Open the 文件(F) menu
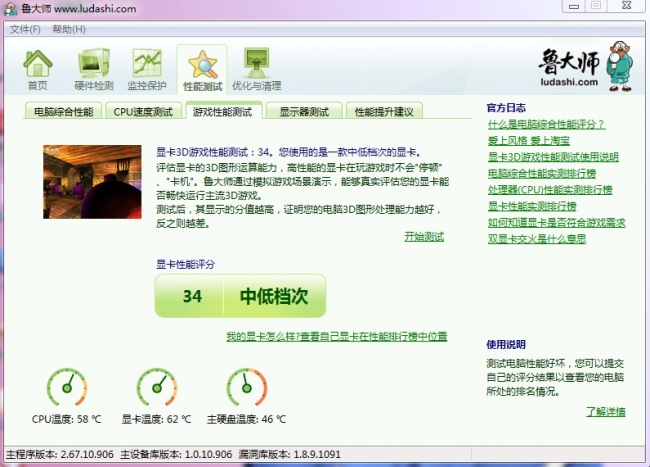Viewport: 650px width, 467px height. click(x=25, y=29)
